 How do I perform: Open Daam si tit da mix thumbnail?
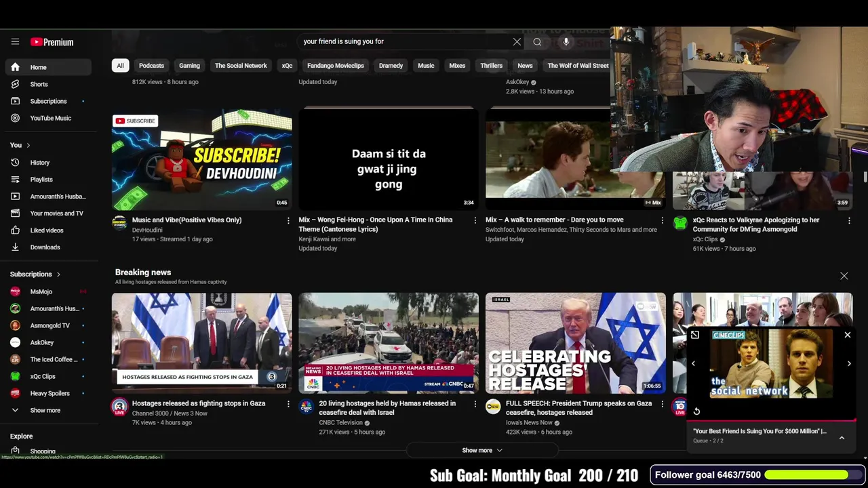389,159
